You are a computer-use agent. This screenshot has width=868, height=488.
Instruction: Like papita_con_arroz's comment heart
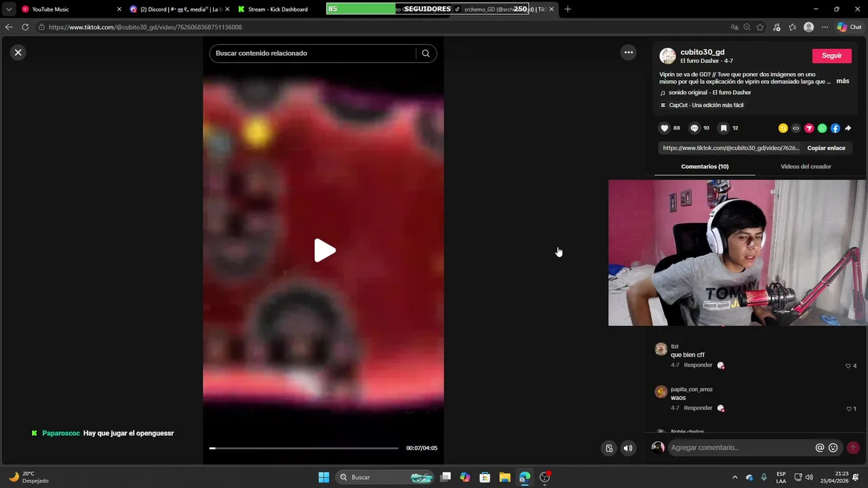[848, 409]
